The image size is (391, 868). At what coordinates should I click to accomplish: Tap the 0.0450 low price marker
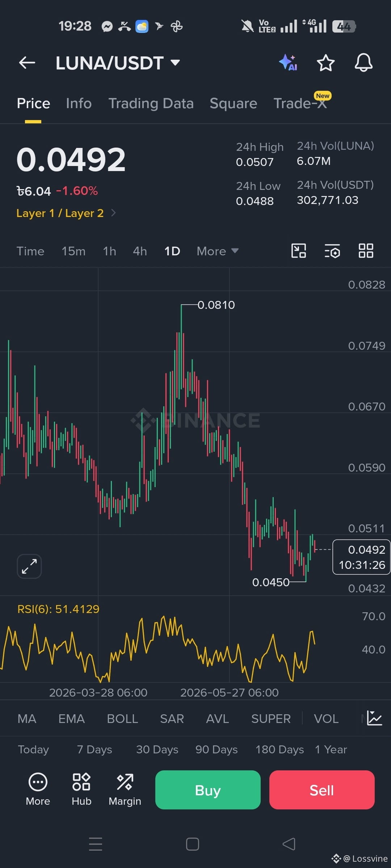pyautogui.click(x=271, y=582)
